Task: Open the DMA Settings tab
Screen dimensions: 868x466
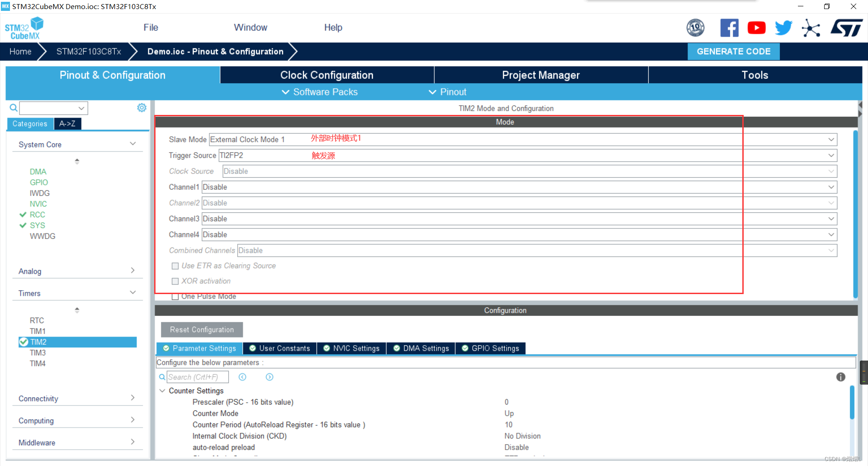Action: (x=421, y=348)
